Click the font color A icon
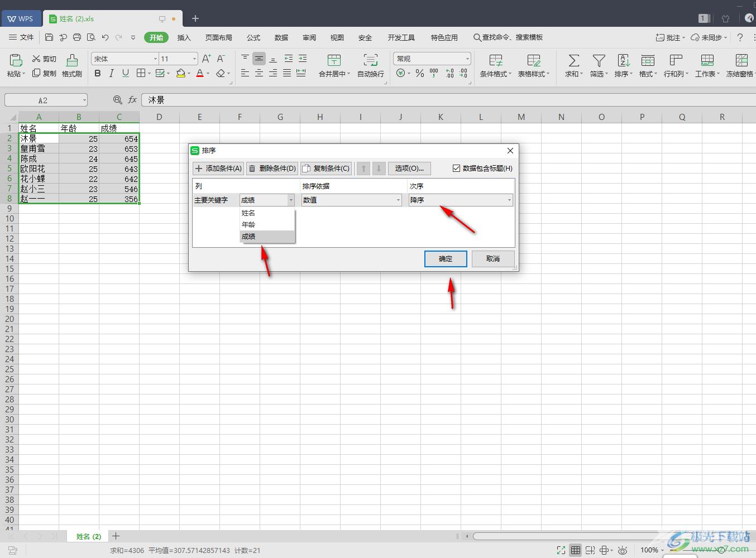 click(x=200, y=73)
